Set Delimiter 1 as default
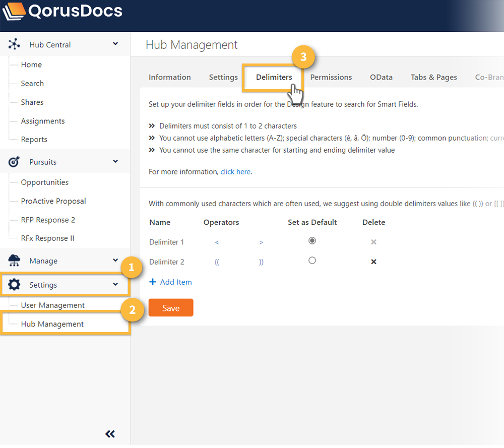 click(x=312, y=241)
